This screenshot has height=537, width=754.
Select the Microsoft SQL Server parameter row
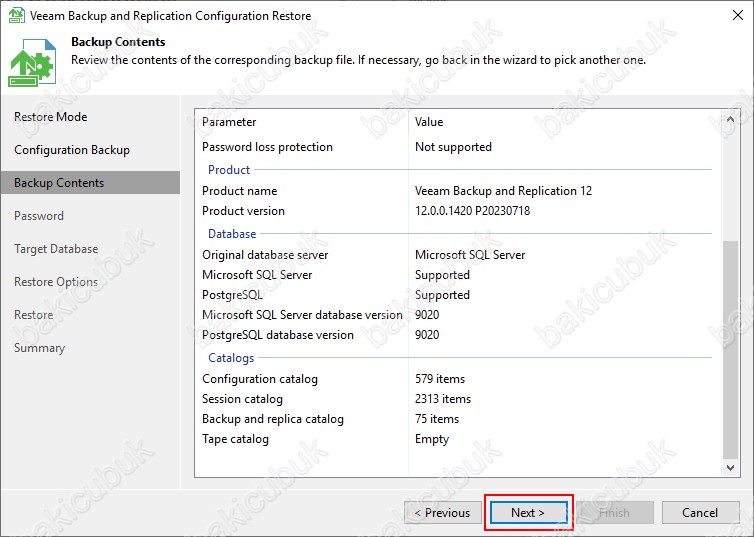tap(457, 275)
